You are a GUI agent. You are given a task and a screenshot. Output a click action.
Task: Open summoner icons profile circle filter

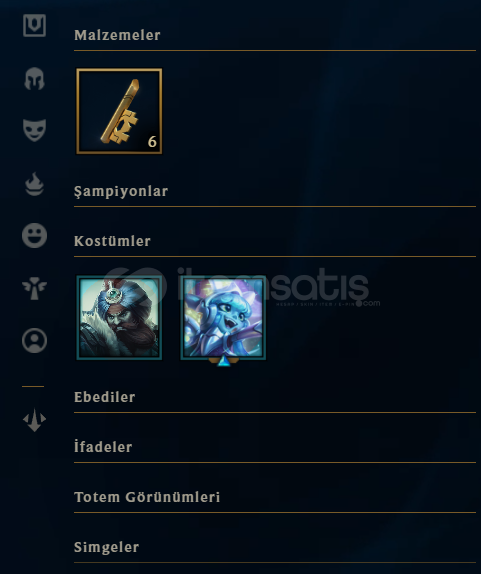coord(34,341)
